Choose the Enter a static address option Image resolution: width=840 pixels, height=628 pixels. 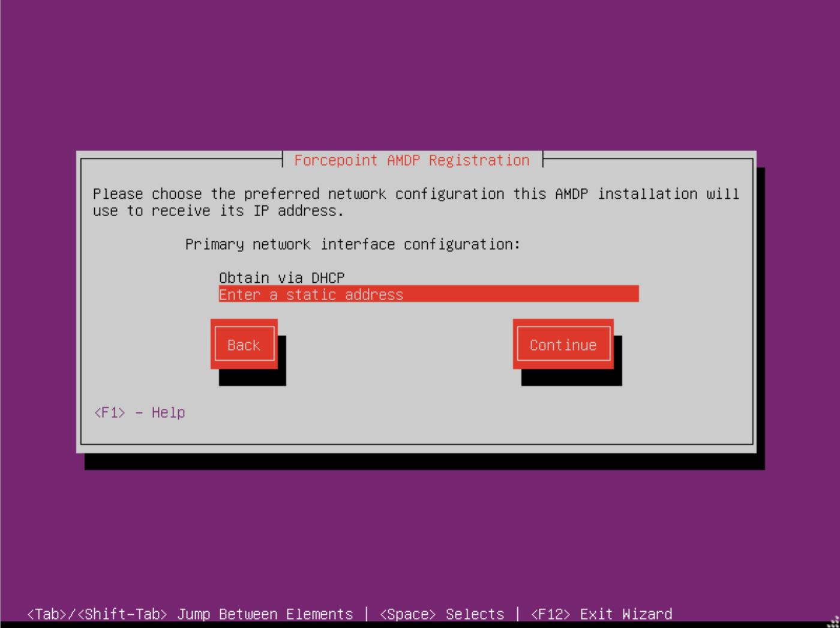point(311,295)
